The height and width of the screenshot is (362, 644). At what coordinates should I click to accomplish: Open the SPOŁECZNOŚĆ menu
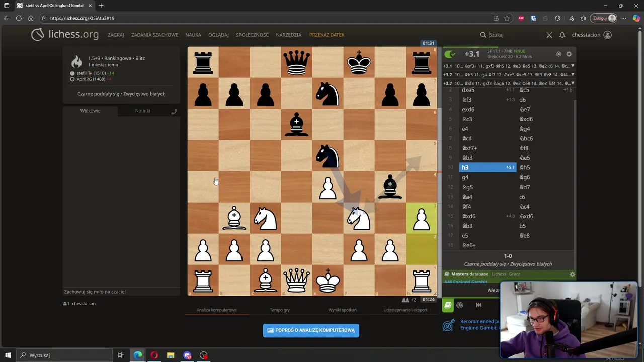(x=252, y=35)
